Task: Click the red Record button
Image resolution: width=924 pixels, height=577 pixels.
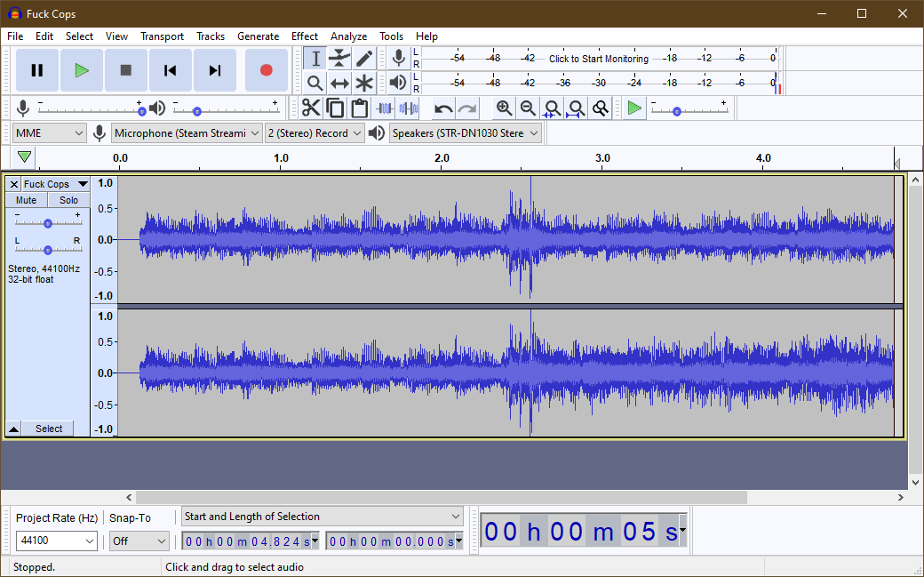Action: (266, 70)
